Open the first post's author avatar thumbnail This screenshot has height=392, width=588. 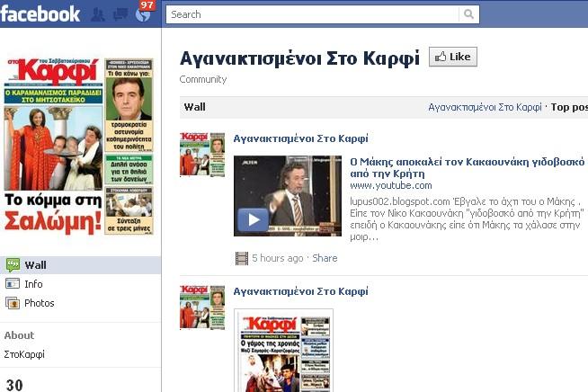[x=202, y=154]
